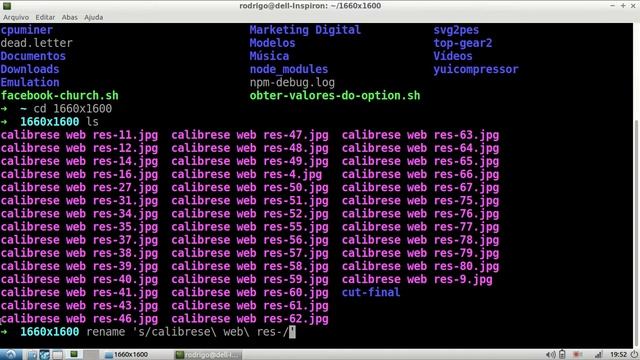640x360 pixels.
Task: Click calibrese web res-62.jpg
Action: pos(250,318)
